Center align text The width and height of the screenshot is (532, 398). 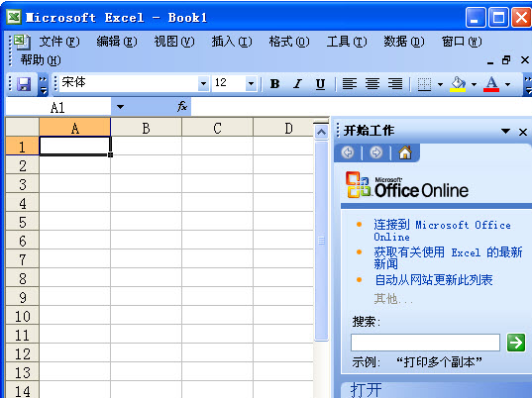click(x=372, y=84)
